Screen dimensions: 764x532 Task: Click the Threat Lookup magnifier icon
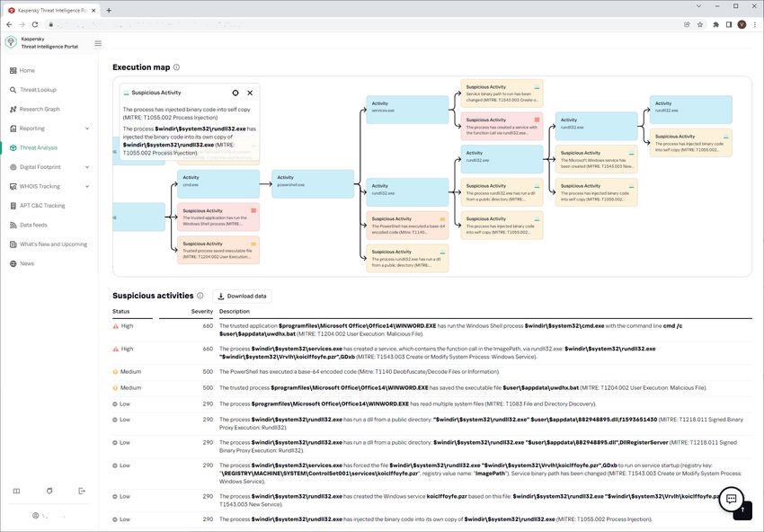tap(13, 90)
